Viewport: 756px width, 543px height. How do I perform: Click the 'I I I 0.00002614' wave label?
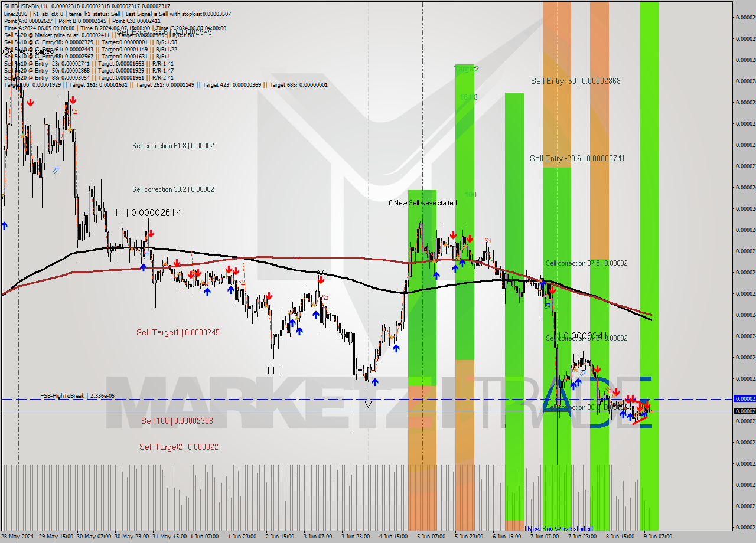pyautogui.click(x=148, y=212)
